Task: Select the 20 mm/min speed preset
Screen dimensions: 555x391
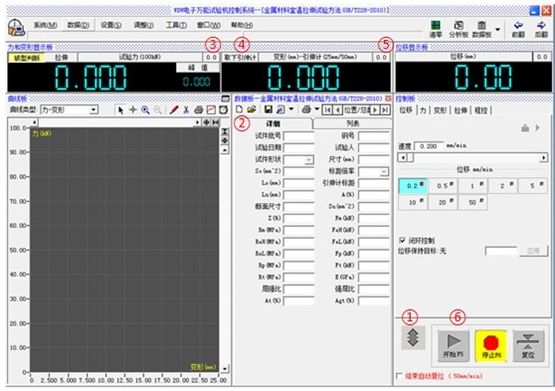Action: [442, 203]
